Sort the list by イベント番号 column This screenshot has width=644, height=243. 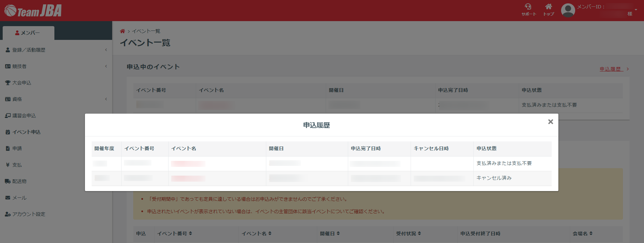(175, 234)
